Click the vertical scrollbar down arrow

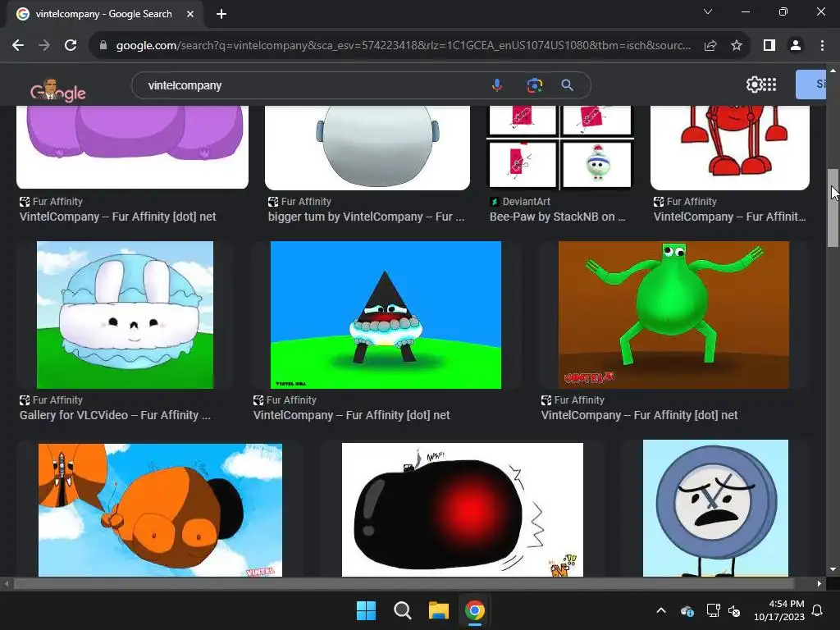[833, 569]
